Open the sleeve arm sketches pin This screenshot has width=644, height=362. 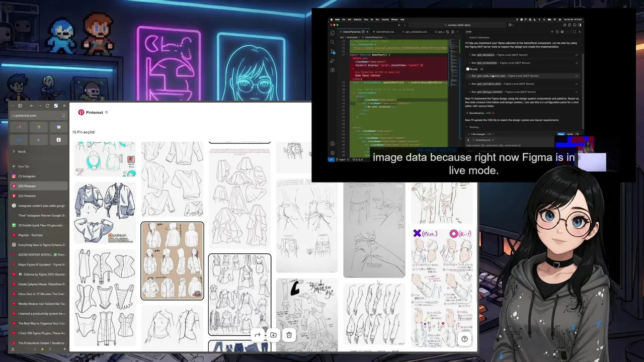coord(374,315)
